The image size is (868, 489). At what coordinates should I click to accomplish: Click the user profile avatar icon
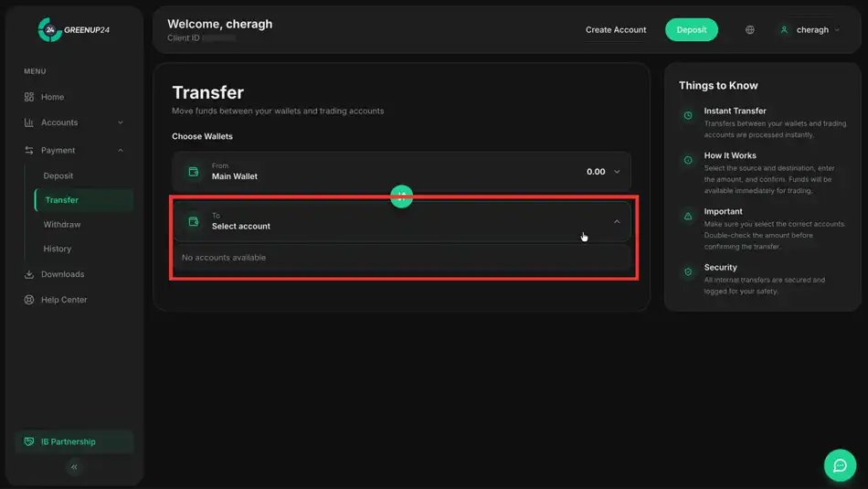click(784, 30)
